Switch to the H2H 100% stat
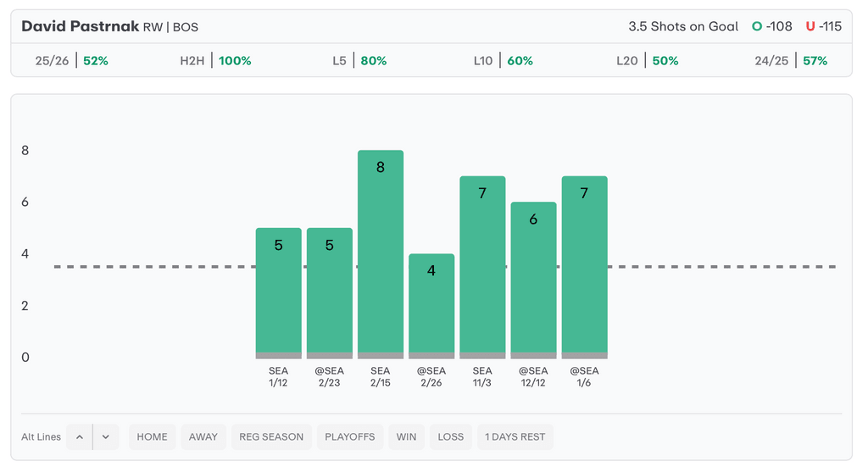 [215, 61]
